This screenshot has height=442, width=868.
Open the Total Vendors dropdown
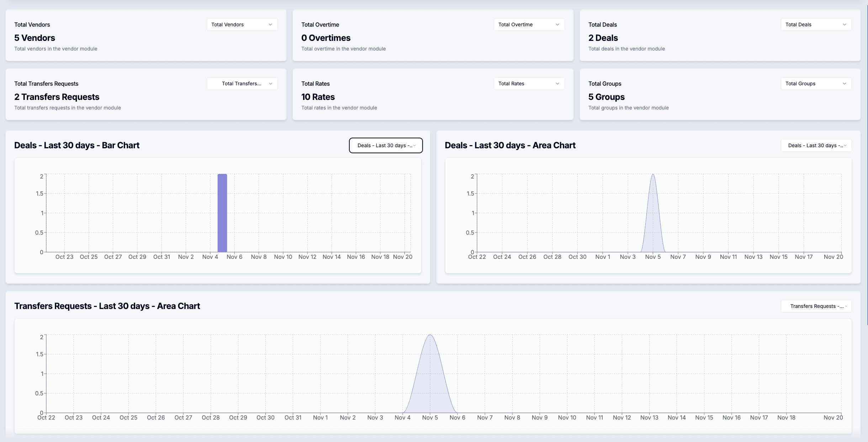(x=242, y=24)
